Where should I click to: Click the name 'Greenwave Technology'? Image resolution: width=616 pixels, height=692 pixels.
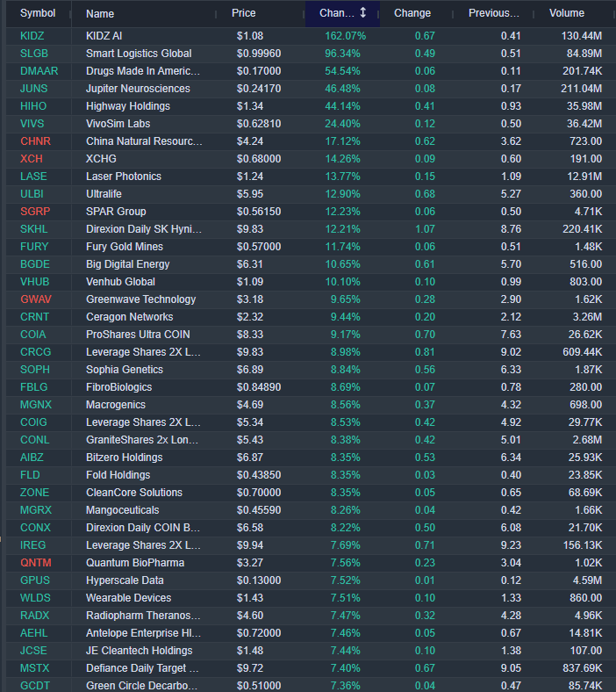[x=141, y=299]
